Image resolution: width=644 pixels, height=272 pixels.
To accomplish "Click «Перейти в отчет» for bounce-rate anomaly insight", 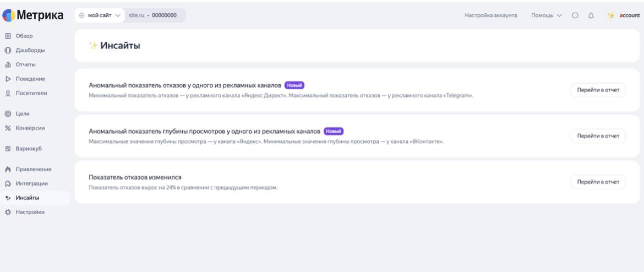I will pos(598,90).
